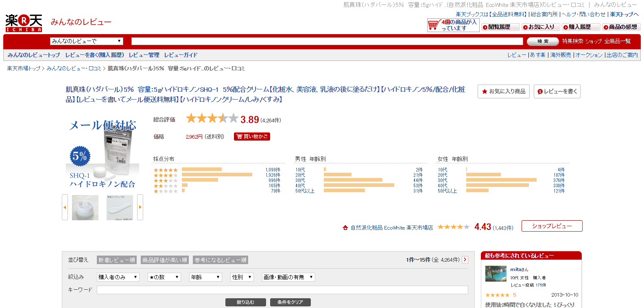Click the あす楽 link
Viewport: 644px width, 308px height.
pos(538,55)
